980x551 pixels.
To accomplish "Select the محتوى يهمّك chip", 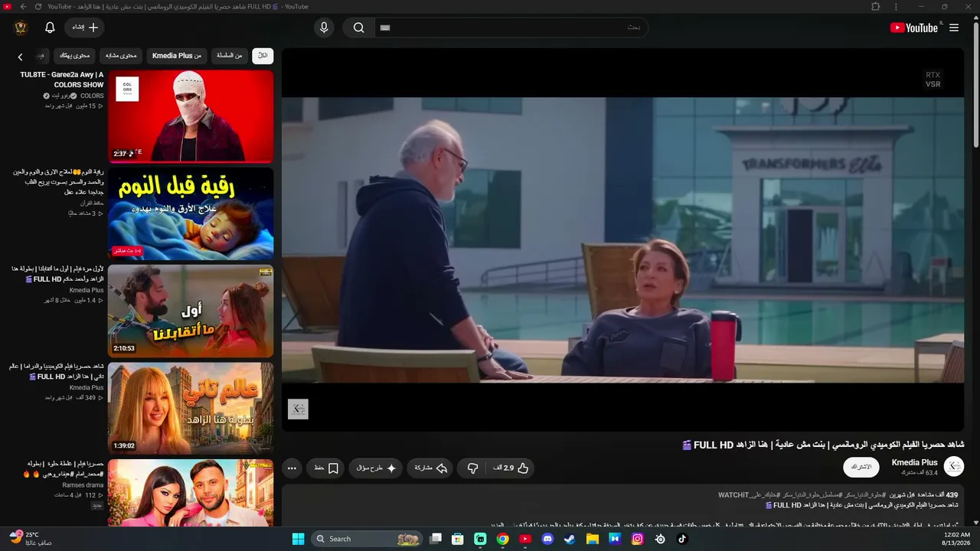I will coord(74,55).
